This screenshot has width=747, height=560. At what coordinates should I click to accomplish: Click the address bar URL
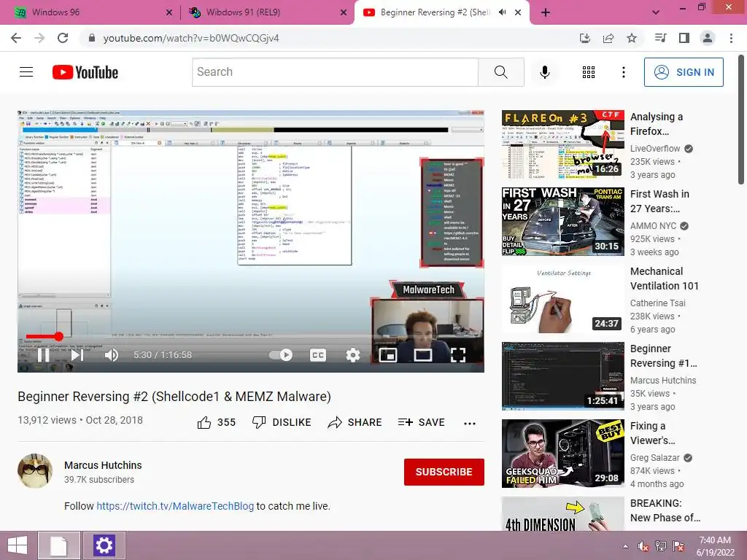[x=191, y=38]
